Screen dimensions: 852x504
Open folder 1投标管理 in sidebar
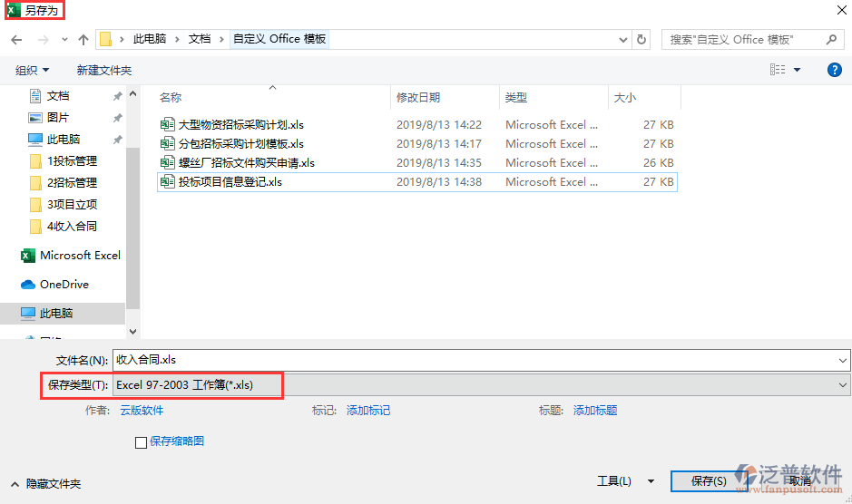pyautogui.click(x=72, y=161)
